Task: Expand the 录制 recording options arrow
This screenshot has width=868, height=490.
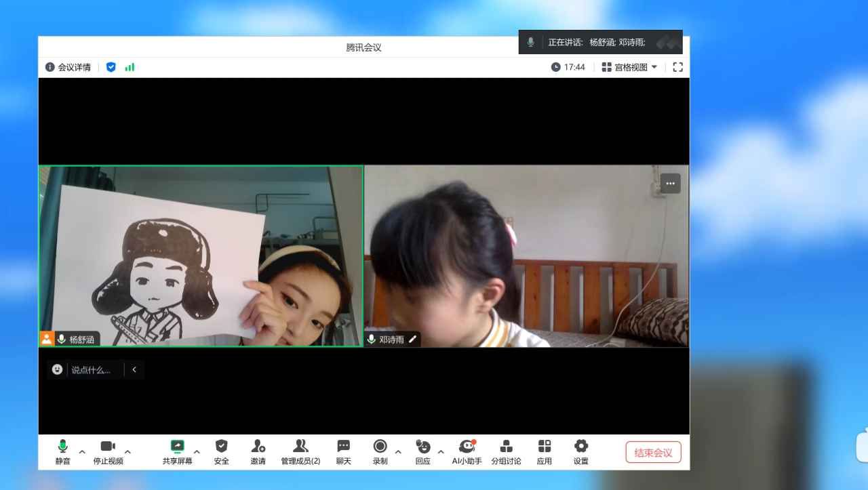Action: tap(398, 452)
